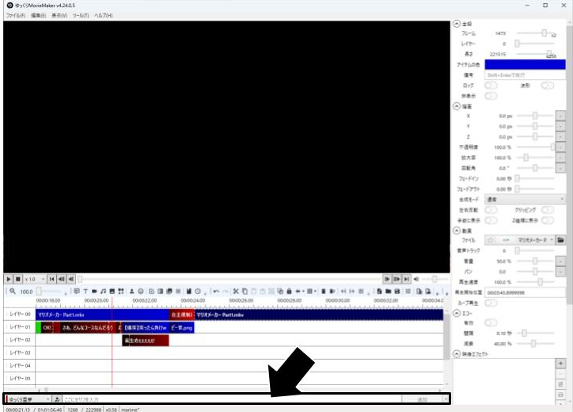
Task: Stop playback with the square stop button
Action: [x=18, y=279]
